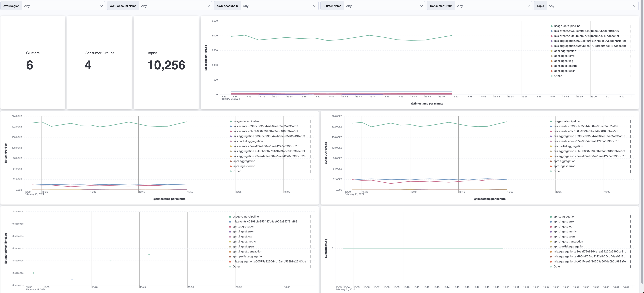Click kebab menu for apm.ingest.error in BytesInPerSec legend
The image size is (644, 293).
click(x=310, y=166)
